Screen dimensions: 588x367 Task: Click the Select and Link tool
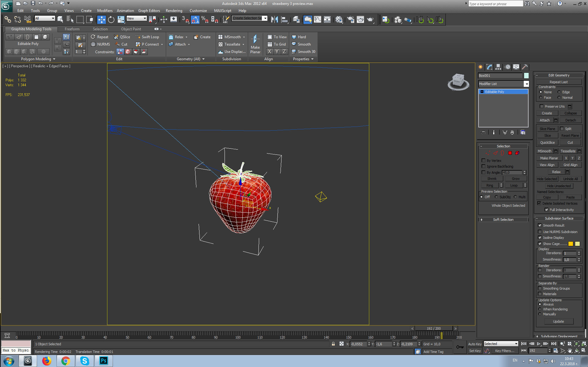(8, 20)
